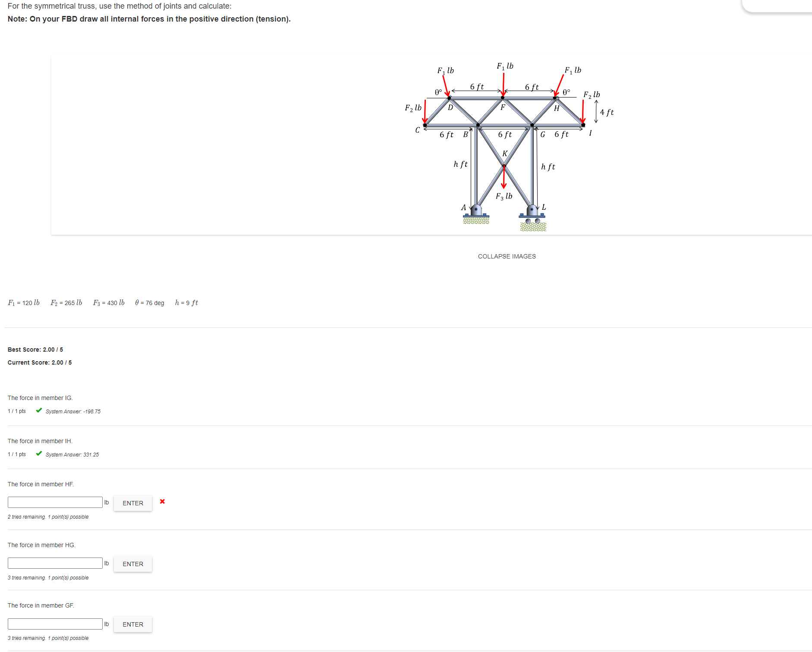This screenshot has height=652, width=812.
Task: Click the lb unit label beside HF field
Action: (106, 502)
